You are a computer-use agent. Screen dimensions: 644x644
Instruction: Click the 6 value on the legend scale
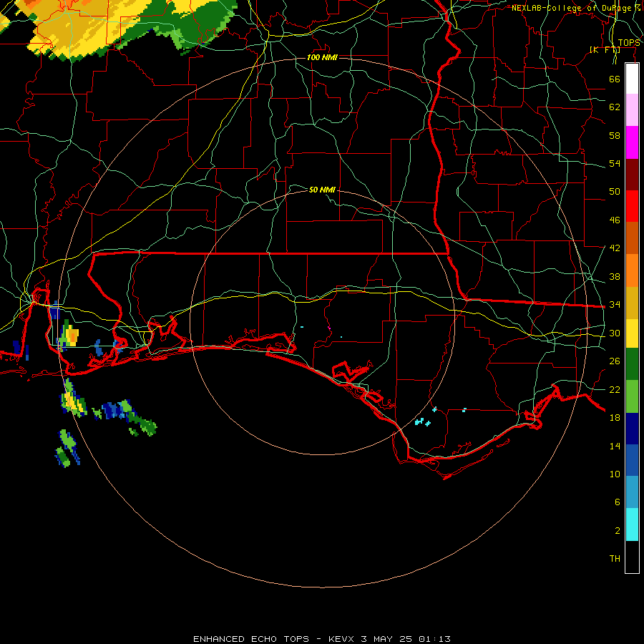[617, 502]
